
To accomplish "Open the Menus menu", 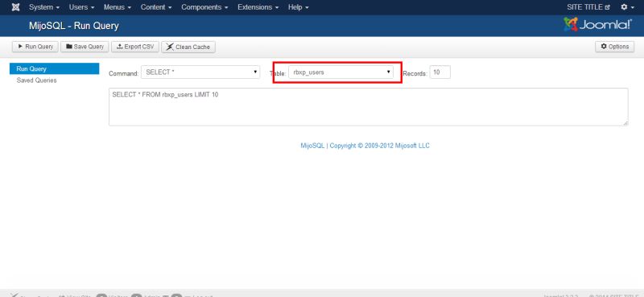I will [x=118, y=7].
